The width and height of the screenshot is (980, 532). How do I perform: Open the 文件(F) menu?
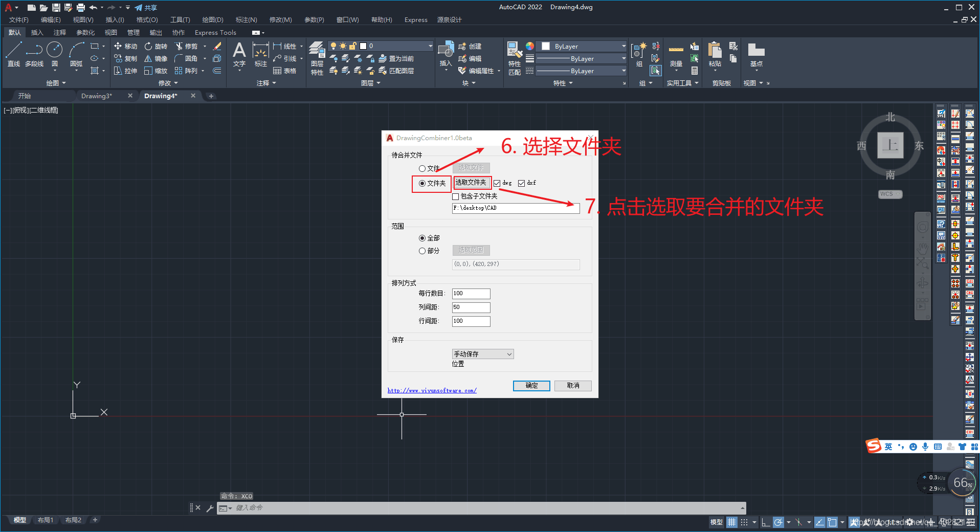pyautogui.click(x=19, y=20)
